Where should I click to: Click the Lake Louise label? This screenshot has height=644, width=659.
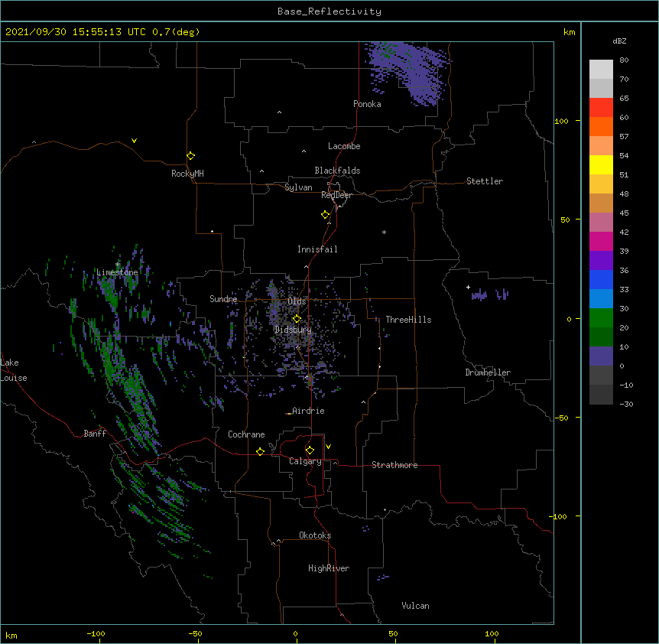click(13, 370)
